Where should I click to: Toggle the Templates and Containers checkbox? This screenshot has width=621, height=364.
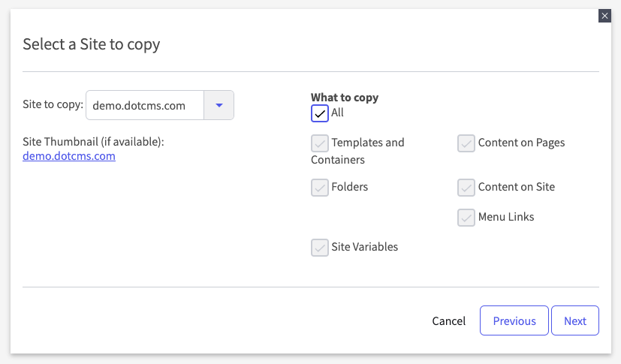click(320, 143)
